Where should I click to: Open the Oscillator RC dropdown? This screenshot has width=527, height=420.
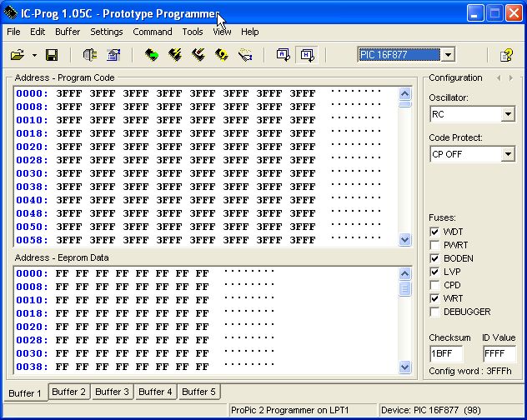tap(508, 114)
